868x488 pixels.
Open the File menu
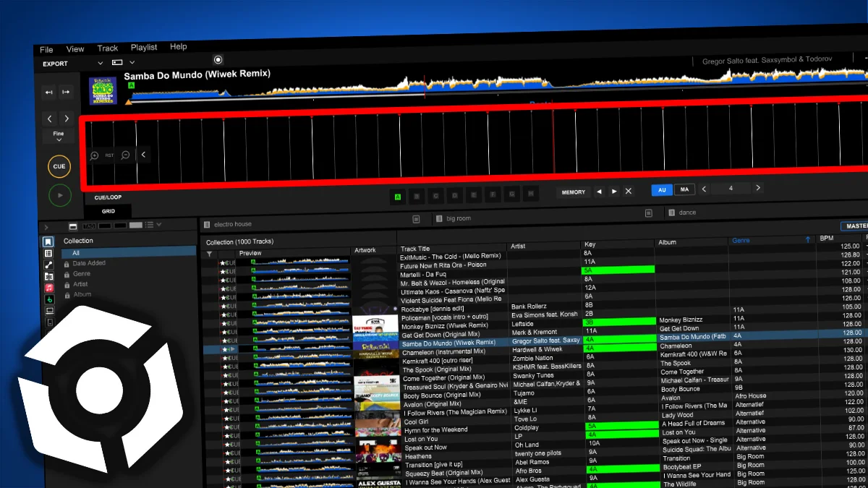pos(46,50)
